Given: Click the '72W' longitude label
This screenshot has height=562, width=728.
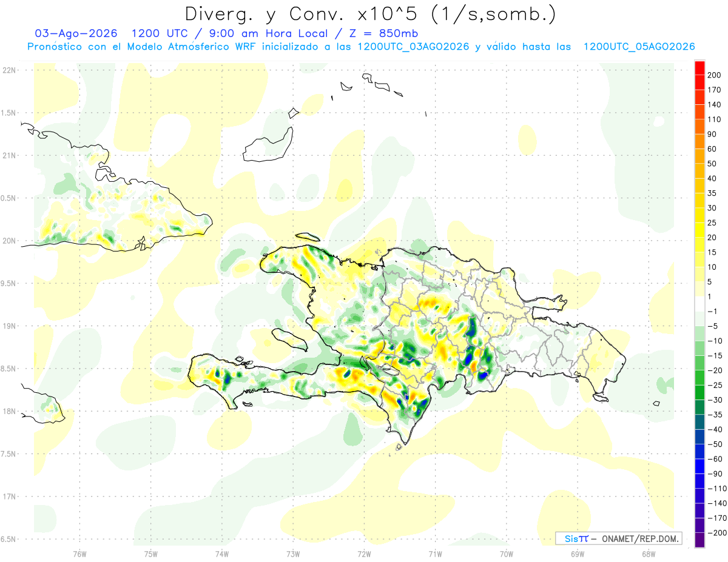Looking at the screenshot, I should pyautogui.click(x=364, y=554).
